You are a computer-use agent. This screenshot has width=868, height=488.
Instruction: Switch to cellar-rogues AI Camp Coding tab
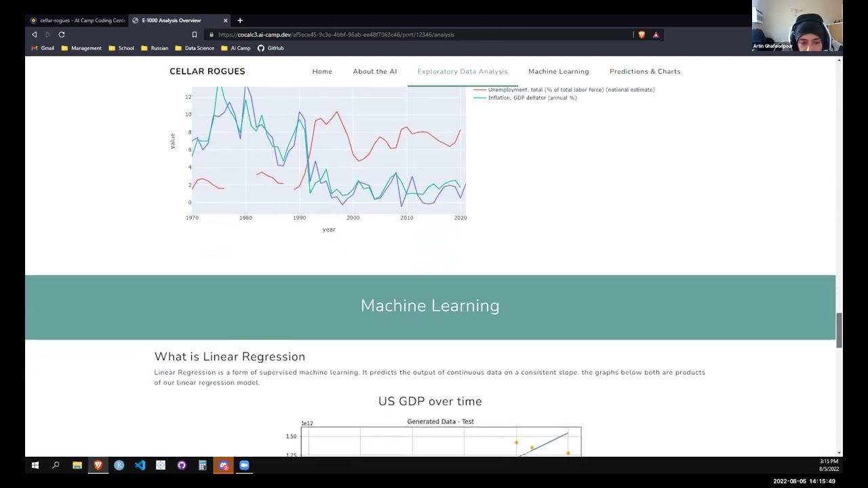77,20
